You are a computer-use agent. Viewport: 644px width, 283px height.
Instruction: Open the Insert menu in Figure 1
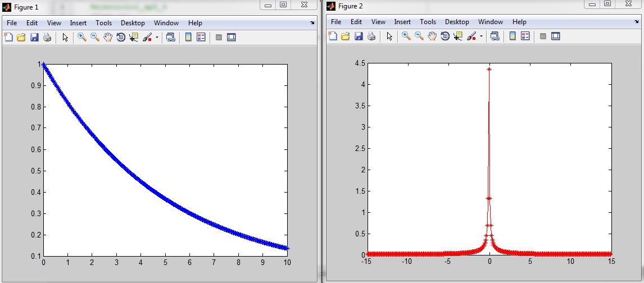point(79,23)
